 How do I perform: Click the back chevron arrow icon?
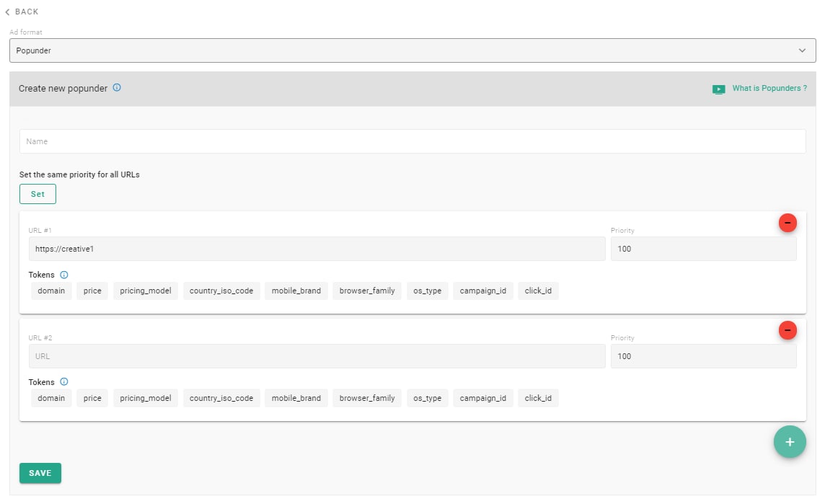click(x=8, y=12)
